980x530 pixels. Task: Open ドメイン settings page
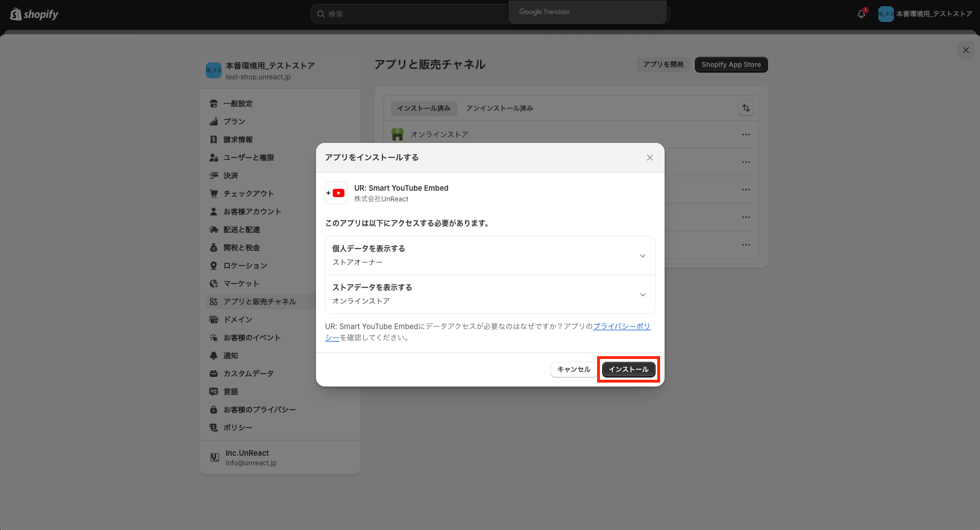point(280,320)
